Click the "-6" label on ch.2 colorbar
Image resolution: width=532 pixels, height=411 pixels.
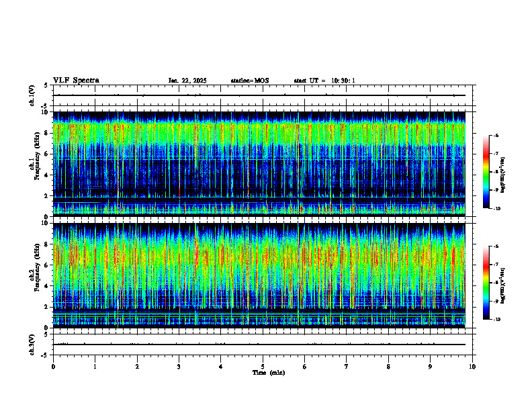pyautogui.click(x=496, y=246)
